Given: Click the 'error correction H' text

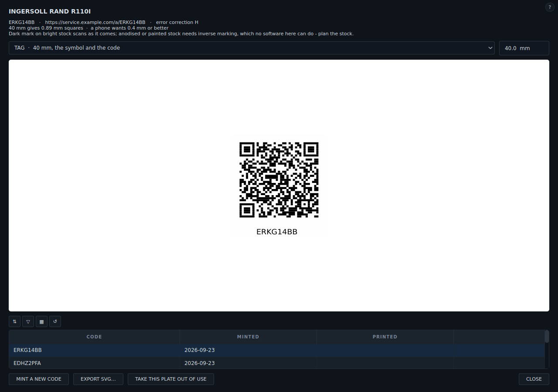Looking at the screenshot, I should point(177,22).
